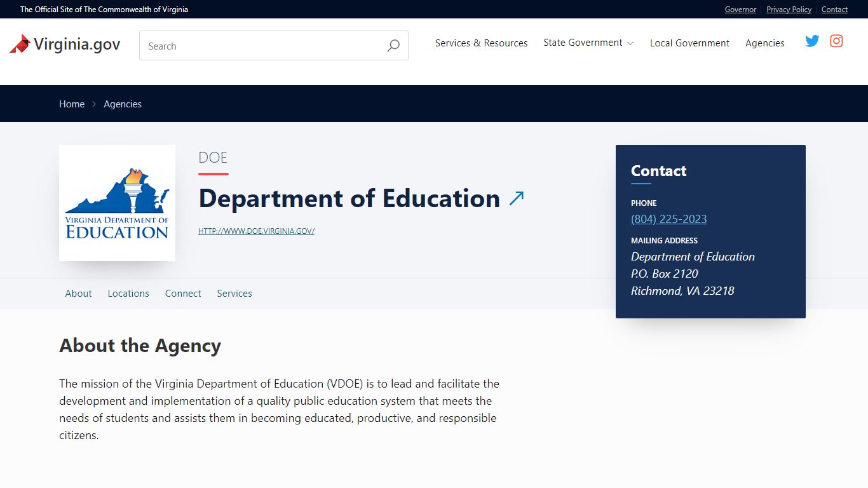Open Agencies in the top navigation
This screenshot has width=868, height=488.
tap(764, 43)
